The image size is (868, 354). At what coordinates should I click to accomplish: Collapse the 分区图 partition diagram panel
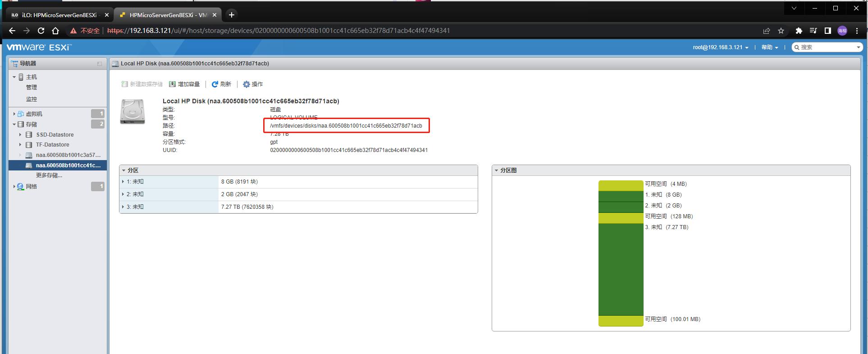point(497,170)
